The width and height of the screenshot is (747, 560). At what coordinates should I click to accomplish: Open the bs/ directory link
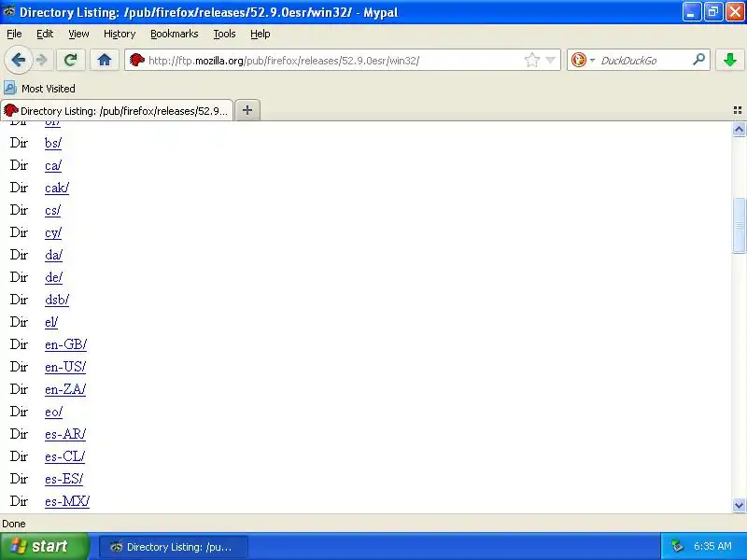coord(53,143)
